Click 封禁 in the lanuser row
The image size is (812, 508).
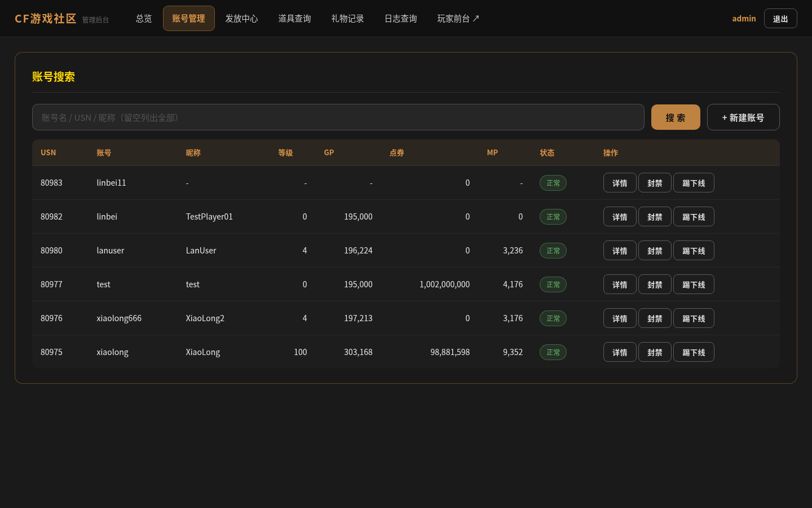coord(655,251)
